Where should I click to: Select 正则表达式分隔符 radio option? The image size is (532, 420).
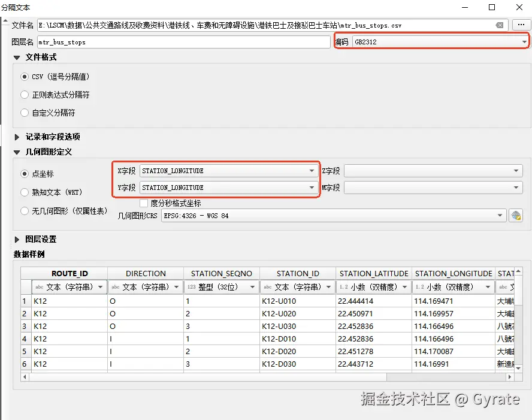pos(25,95)
